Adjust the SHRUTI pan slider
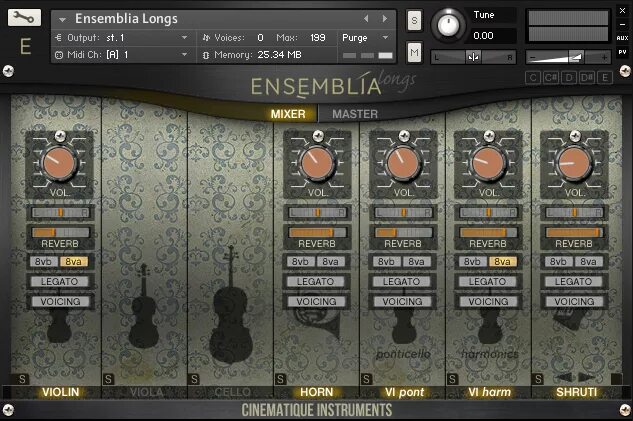 574,212
